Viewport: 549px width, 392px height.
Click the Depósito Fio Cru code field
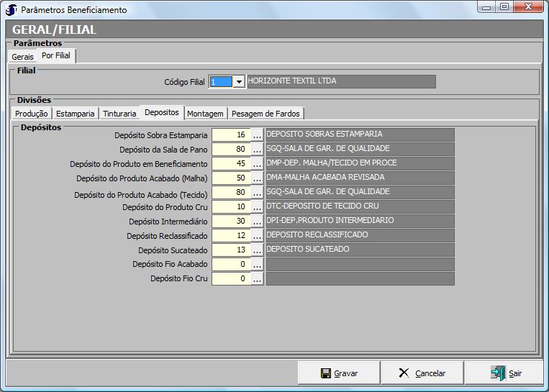(x=231, y=279)
